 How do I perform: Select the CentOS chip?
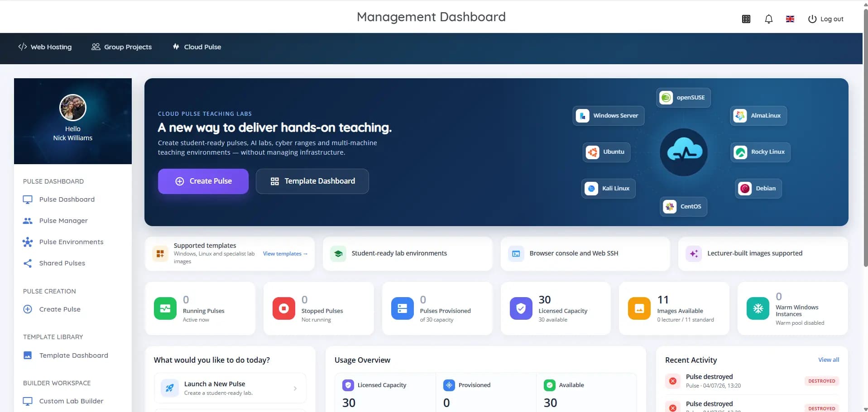point(683,207)
